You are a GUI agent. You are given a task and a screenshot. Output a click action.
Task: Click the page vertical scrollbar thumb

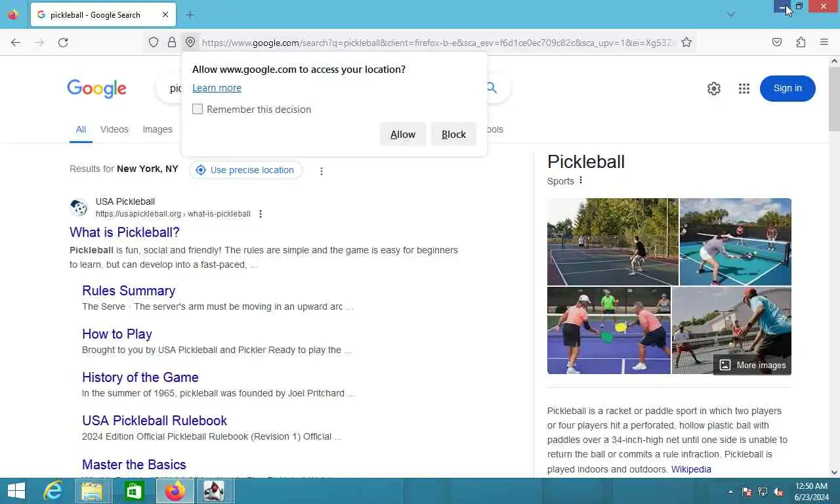point(834,98)
